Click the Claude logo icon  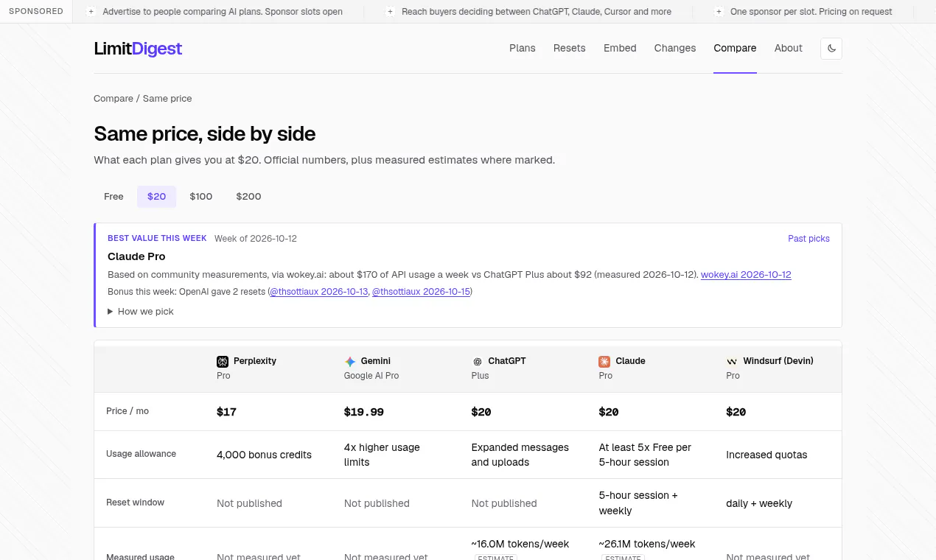point(604,362)
